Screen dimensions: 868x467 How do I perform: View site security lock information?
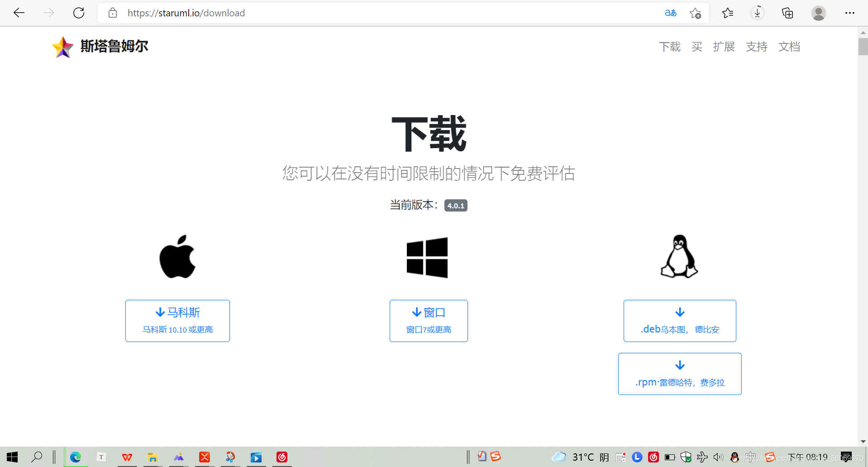[113, 13]
